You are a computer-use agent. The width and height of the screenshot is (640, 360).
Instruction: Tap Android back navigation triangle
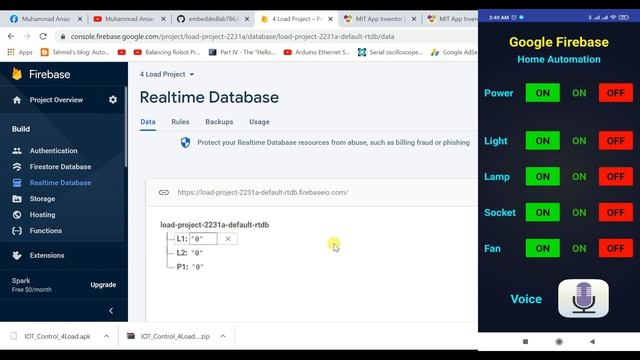(x=592, y=342)
